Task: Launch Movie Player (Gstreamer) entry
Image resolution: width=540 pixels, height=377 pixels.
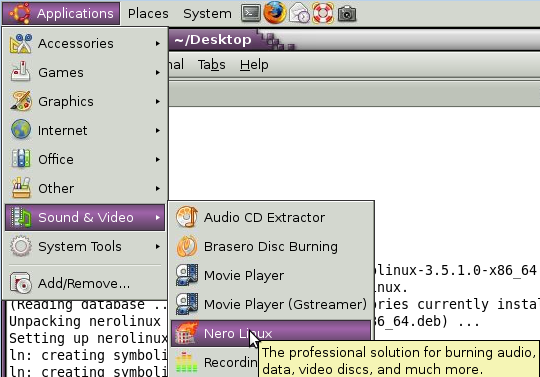Action: click(x=271, y=304)
